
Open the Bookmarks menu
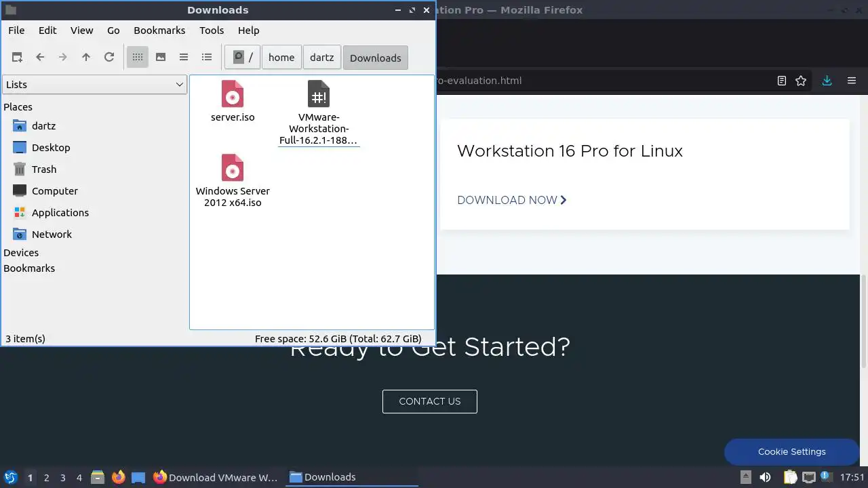pyautogui.click(x=159, y=30)
